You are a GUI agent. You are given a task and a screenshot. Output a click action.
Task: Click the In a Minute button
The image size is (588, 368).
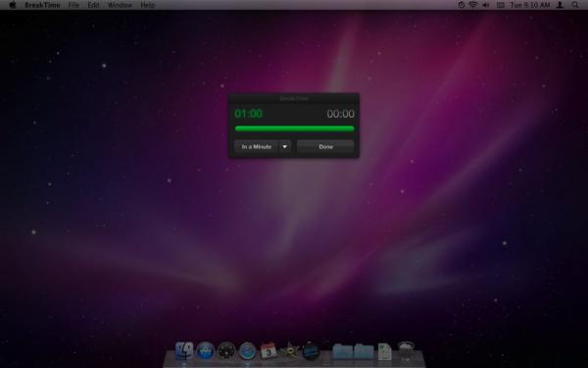pyautogui.click(x=256, y=146)
